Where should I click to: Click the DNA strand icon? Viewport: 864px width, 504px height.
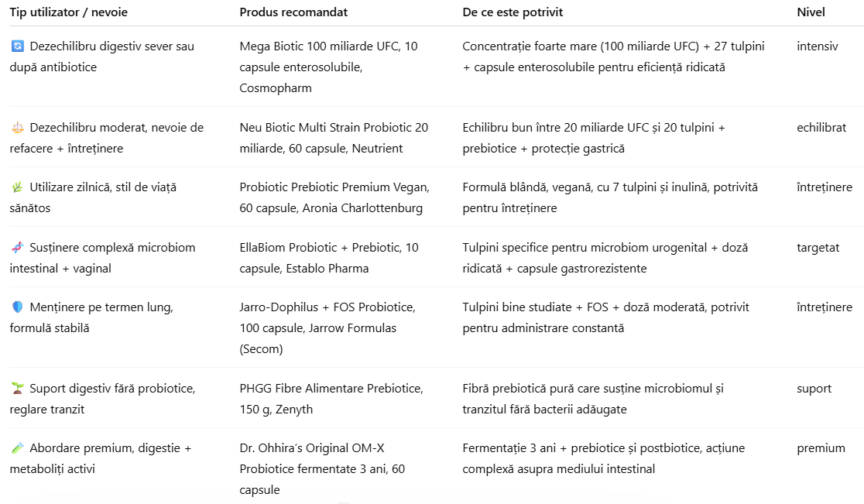17,248
